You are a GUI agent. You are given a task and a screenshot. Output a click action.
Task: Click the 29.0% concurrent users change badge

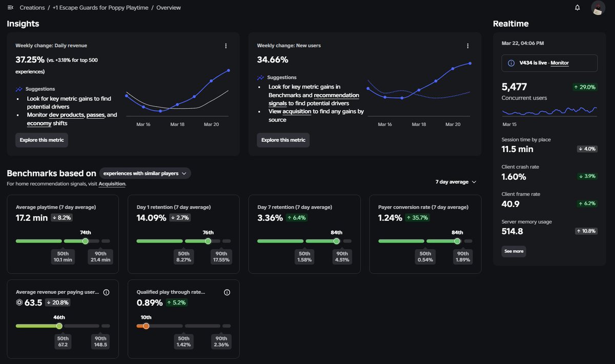(585, 87)
